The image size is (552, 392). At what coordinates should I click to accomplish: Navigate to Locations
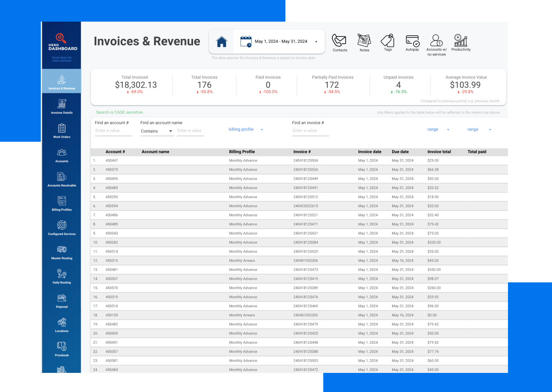click(62, 325)
